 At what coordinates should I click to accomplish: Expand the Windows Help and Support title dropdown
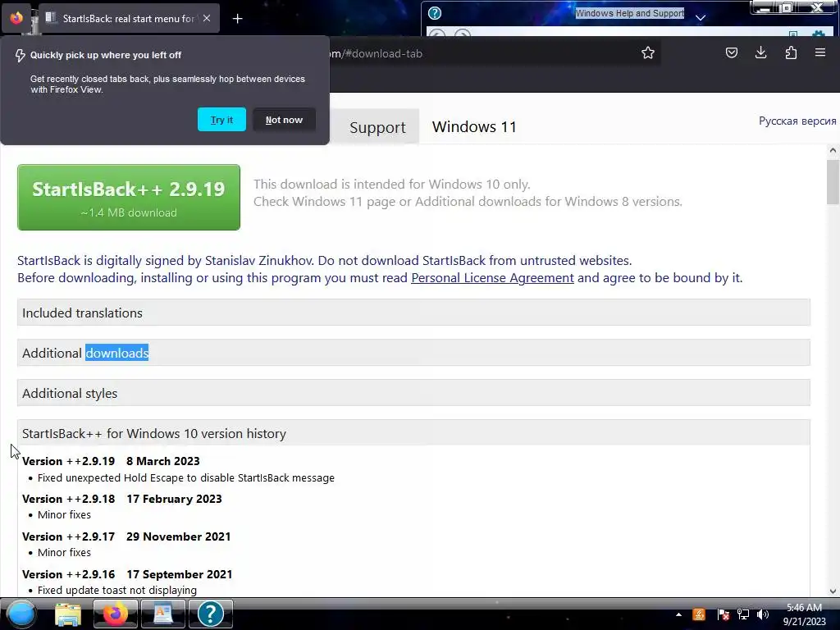click(x=701, y=18)
